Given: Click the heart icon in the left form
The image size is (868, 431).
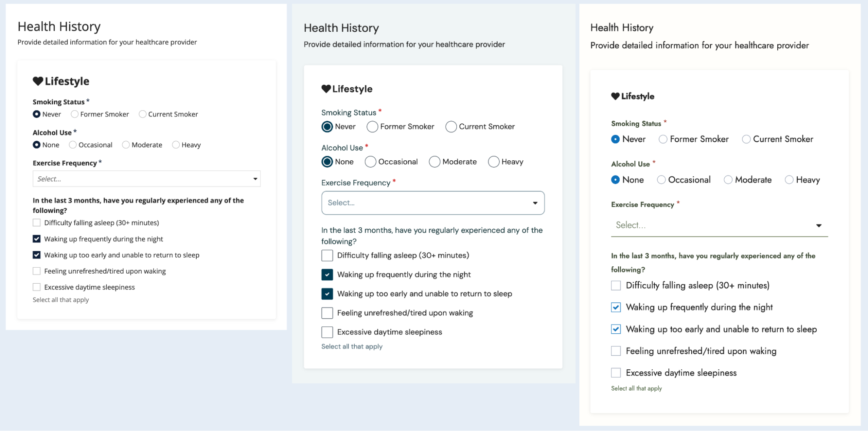Looking at the screenshot, I should tap(38, 81).
